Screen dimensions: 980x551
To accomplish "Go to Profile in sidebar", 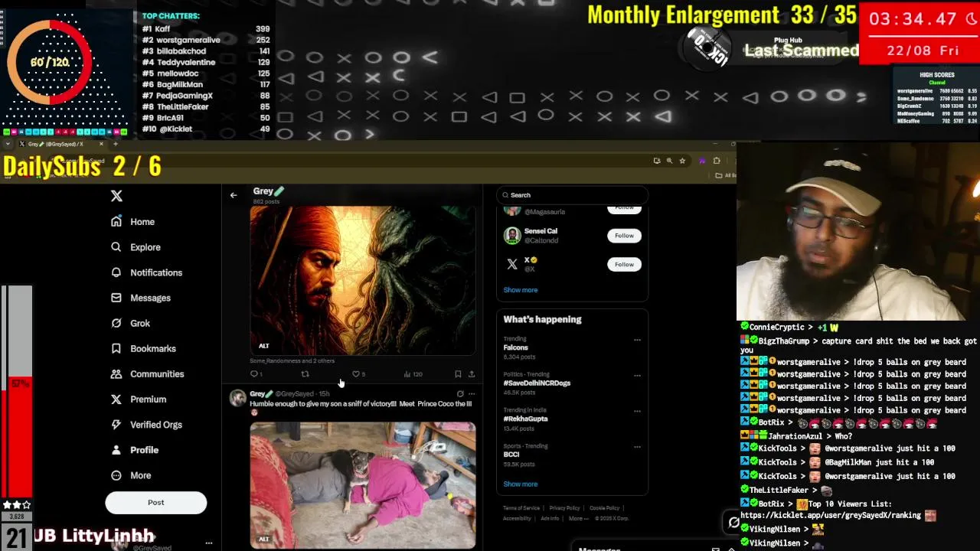I will 134,450.
